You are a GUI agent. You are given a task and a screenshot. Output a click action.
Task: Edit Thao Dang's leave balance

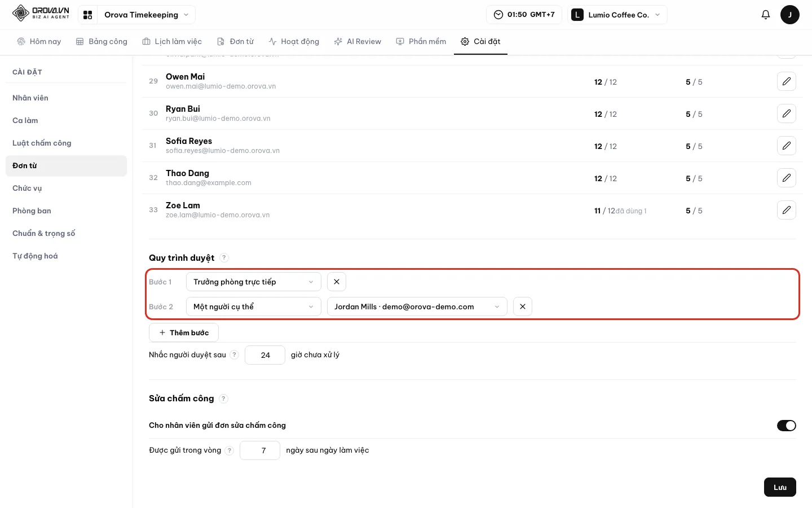(x=786, y=178)
